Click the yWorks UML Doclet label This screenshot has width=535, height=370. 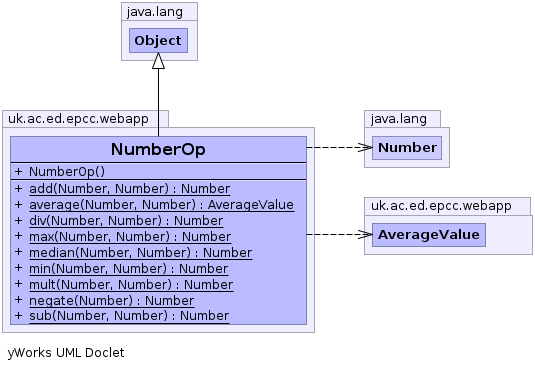(66, 353)
